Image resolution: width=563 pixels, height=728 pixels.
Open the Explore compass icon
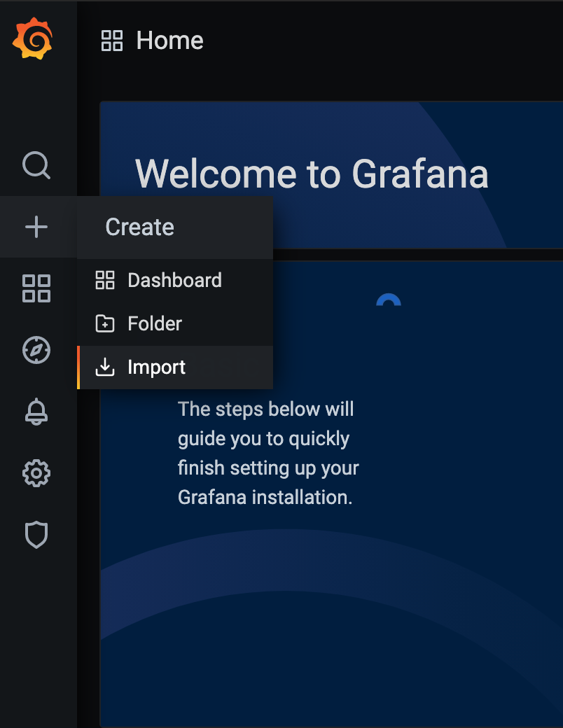point(36,350)
